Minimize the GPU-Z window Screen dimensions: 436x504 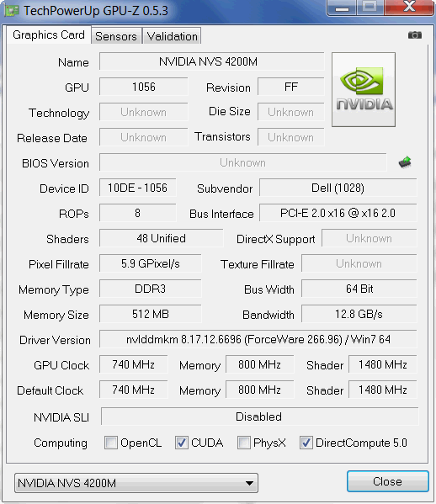[342, 7]
